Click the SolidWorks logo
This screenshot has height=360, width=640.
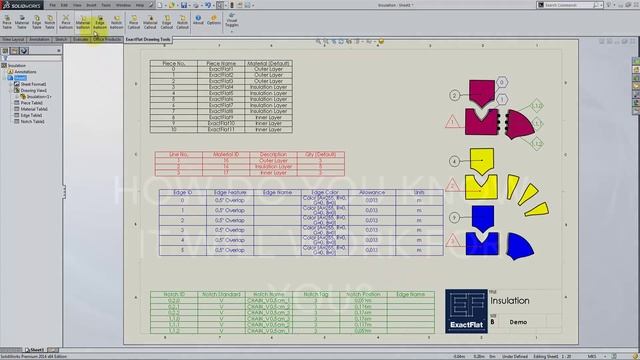21,5
